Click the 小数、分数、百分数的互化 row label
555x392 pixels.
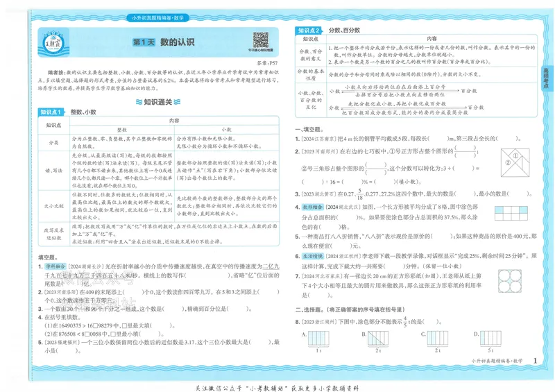310,100
